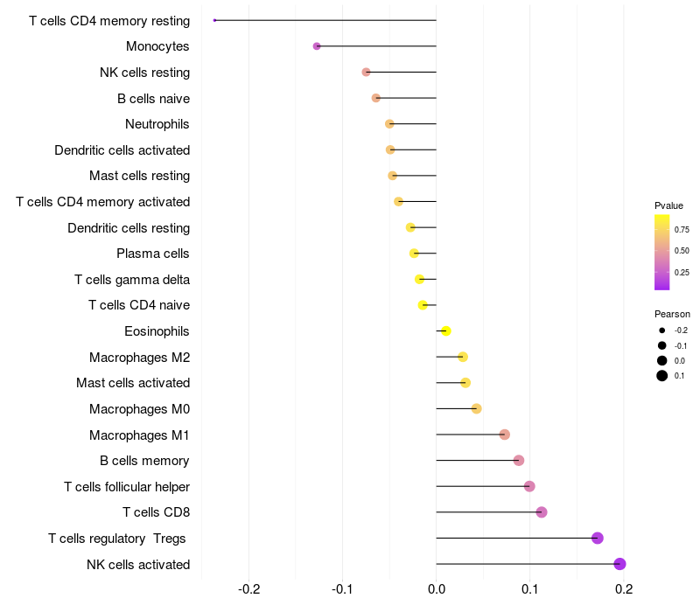This screenshot has height=612, width=700.
Task: Select the 0.1 Pearson legend dot
Action: tap(662, 376)
